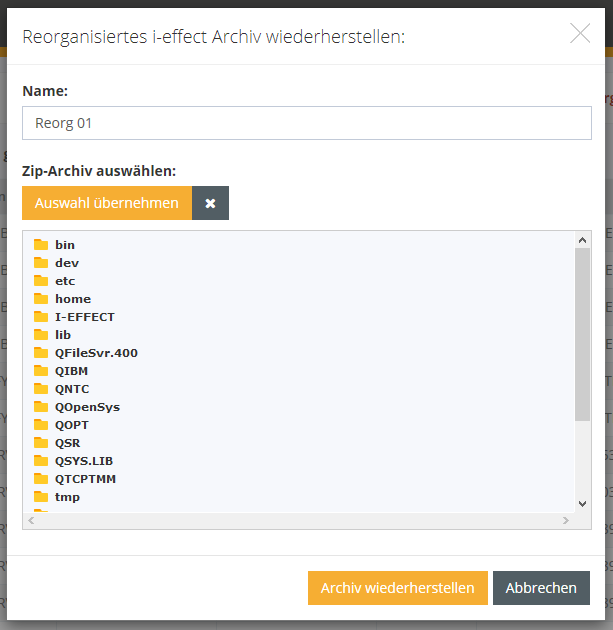Choose the QIBM folder
Image resolution: width=613 pixels, height=630 pixels.
coord(72,371)
